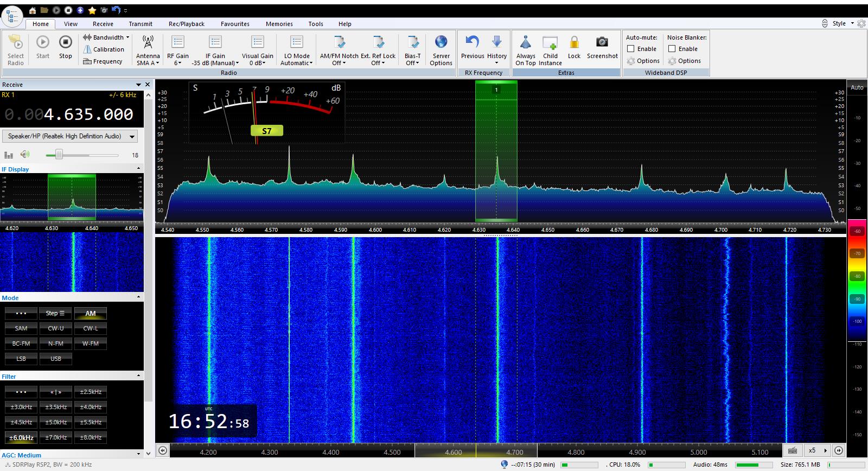
Task: Click the Noise Blanker Options button
Action: click(x=685, y=61)
